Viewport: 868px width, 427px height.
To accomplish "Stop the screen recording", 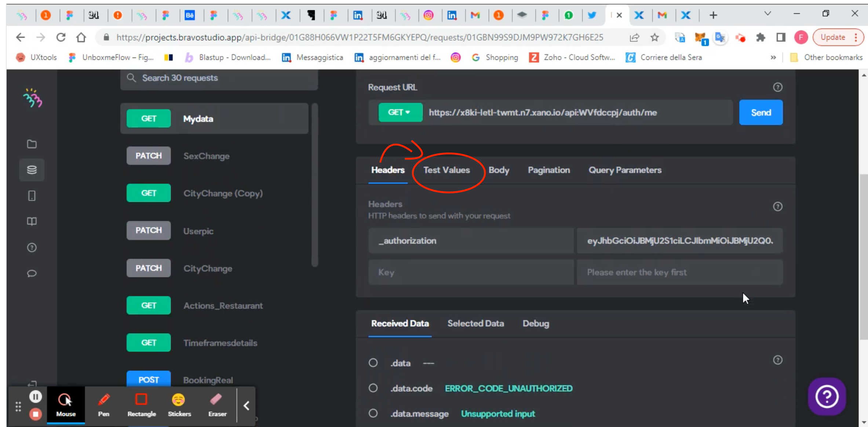I will coord(36,414).
